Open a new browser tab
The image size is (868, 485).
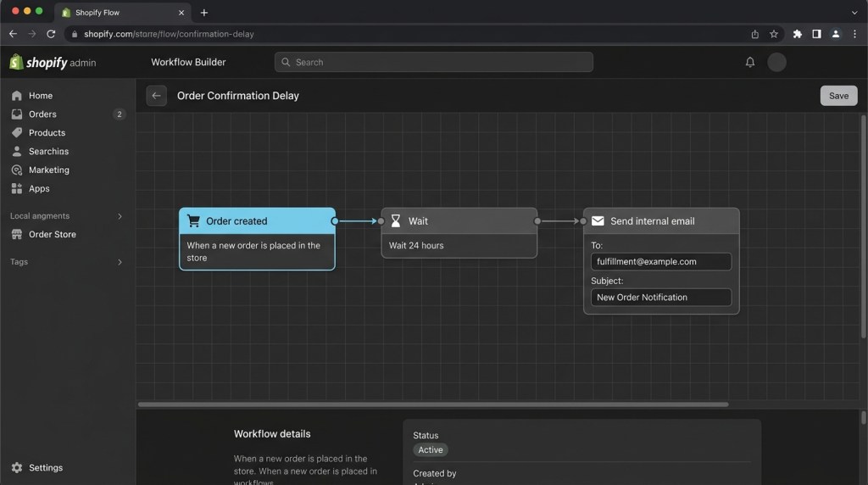pyautogui.click(x=204, y=12)
